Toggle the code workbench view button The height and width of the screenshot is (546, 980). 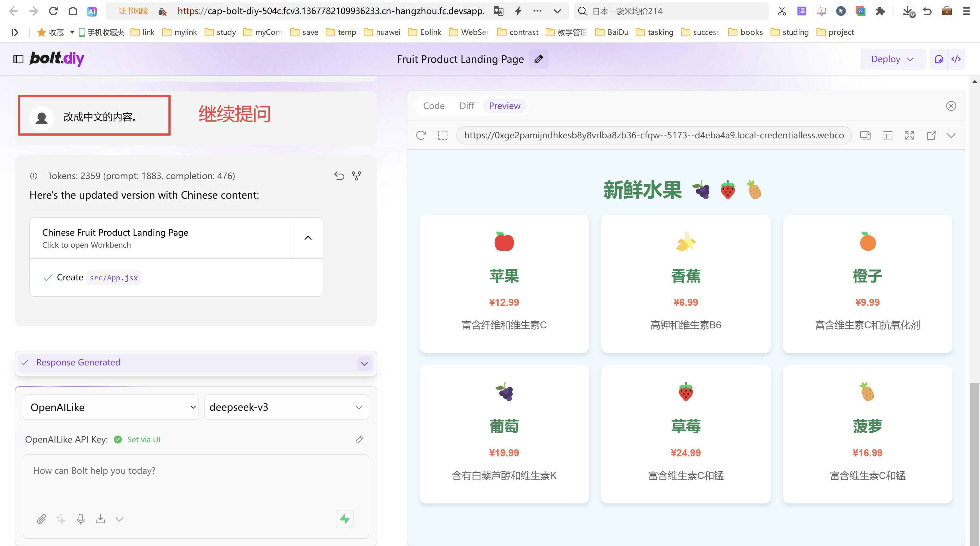pyautogui.click(x=956, y=59)
